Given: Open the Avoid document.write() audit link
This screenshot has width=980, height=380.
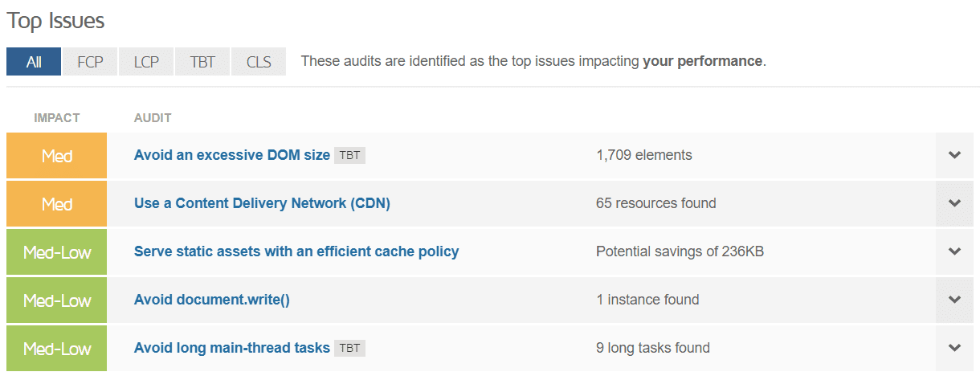Looking at the screenshot, I should pos(211,300).
